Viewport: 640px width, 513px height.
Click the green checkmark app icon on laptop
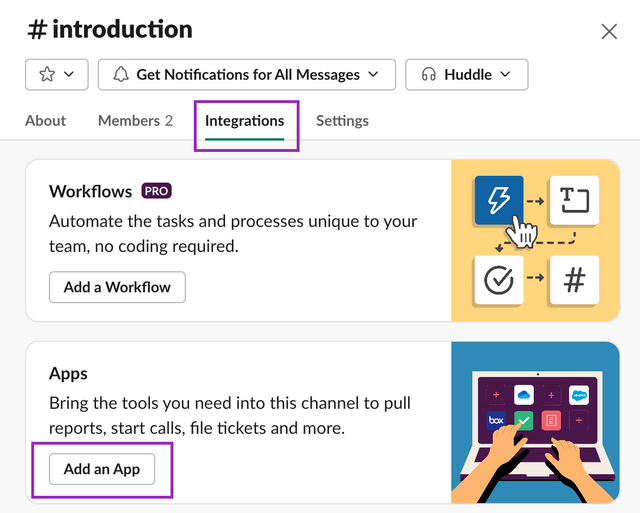pyautogui.click(x=523, y=423)
